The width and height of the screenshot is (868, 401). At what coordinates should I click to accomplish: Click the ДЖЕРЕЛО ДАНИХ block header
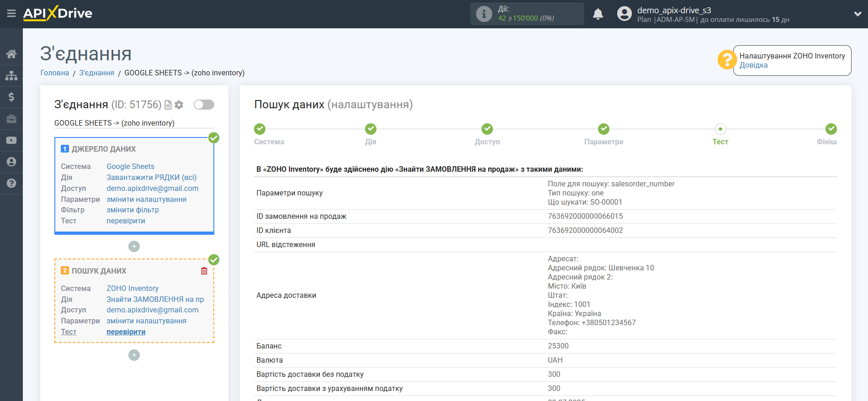[104, 149]
